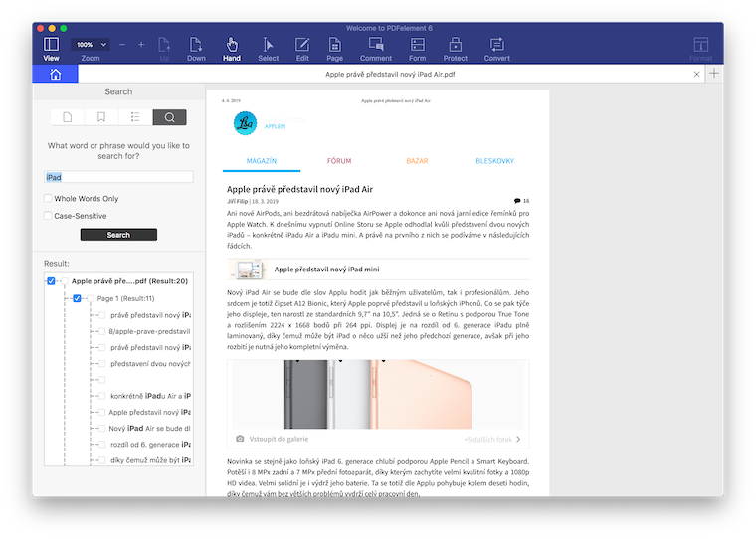Select result rozdíl od 6. generace iPa
Image resolution: width=756 pixels, height=539 pixels.
tap(150, 444)
